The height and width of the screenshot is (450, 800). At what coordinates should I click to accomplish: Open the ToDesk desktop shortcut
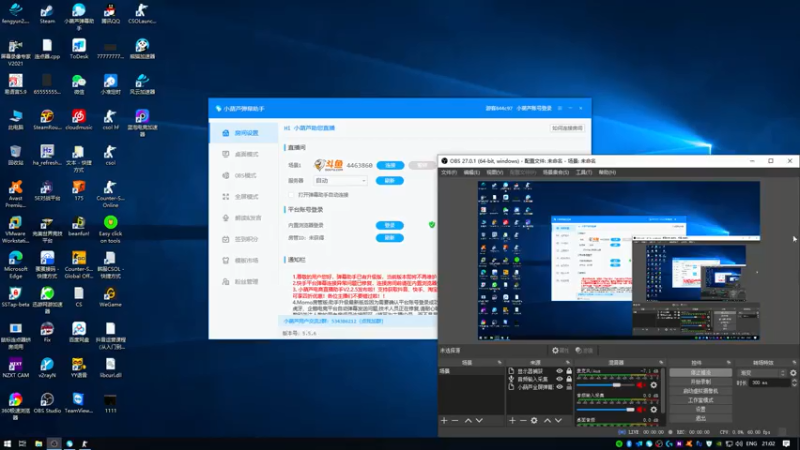(x=79, y=49)
